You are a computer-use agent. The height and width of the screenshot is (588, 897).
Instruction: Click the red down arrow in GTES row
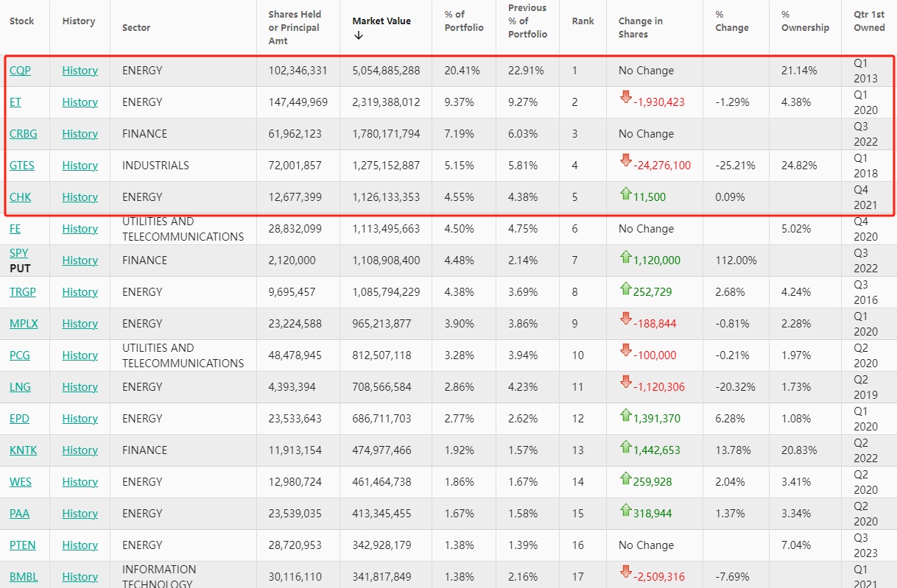625,161
